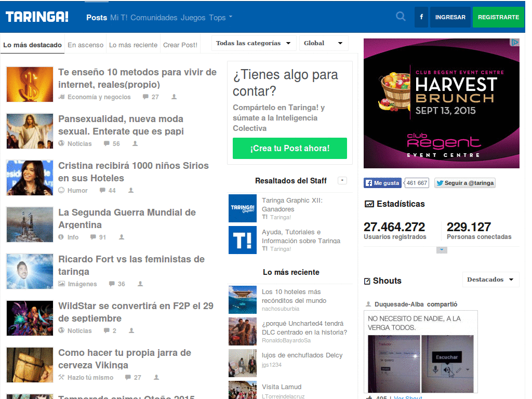532x399 pixels.
Task: Click the Hazlo tú mismo tools icon
Action: tap(61, 377)
